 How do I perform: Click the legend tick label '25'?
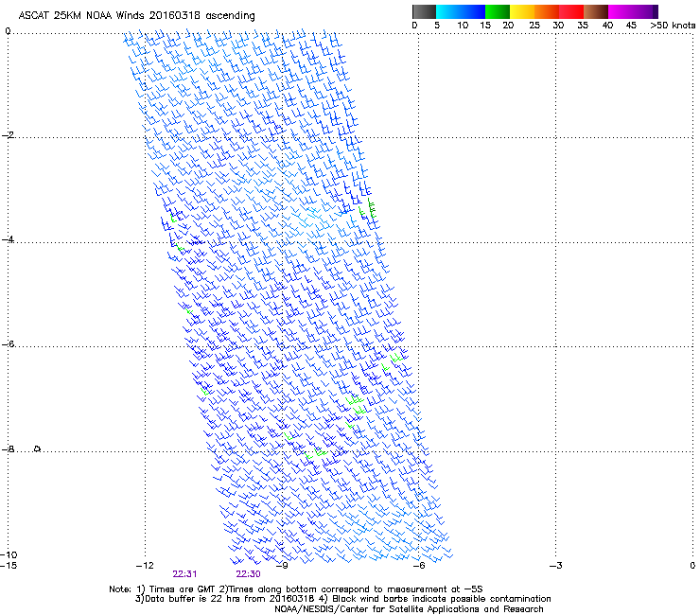click(x=534, y=26)
